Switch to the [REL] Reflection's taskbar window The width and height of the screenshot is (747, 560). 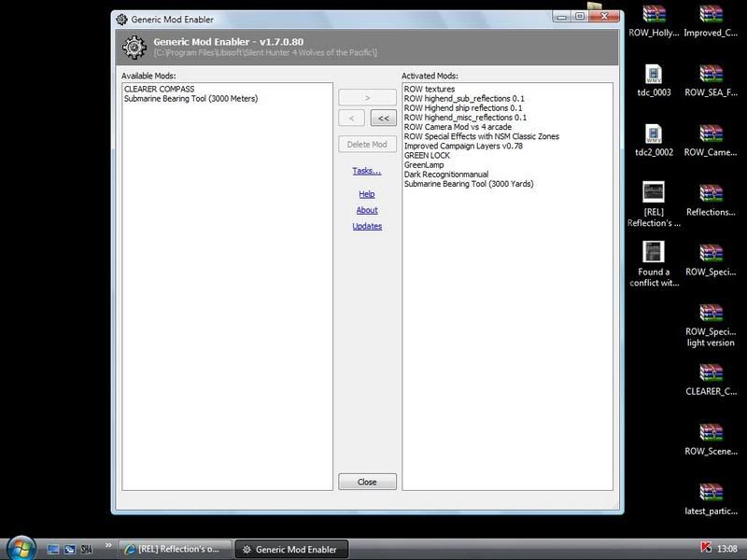coord(175,549)
